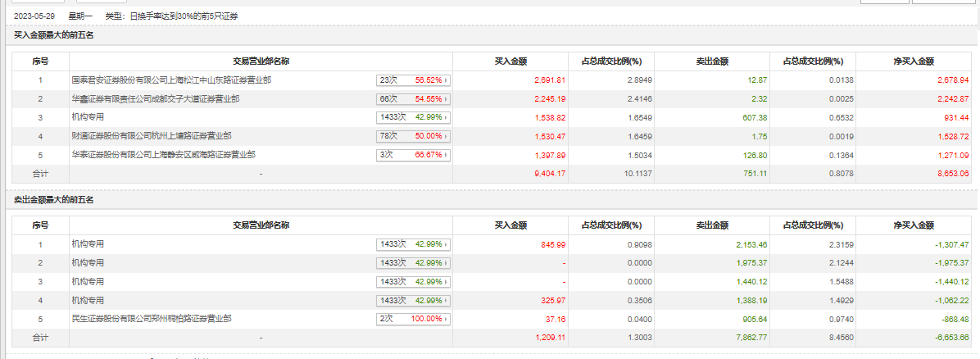This screenshot has height=359, width=980.
Task: Expand the 2次 100.00% stats badge
Action: 414,318
